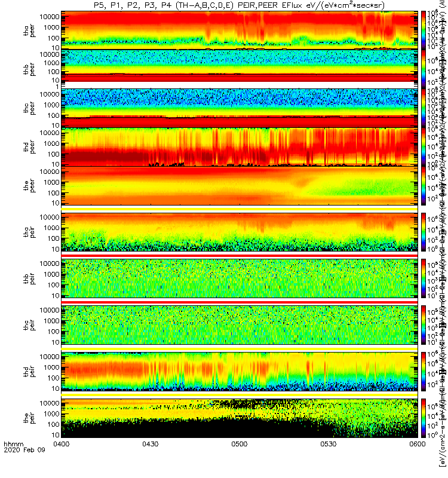Click the color bar beside thb peir panel
The width and height of the screenshot is (448, 478).
[424, 278]
